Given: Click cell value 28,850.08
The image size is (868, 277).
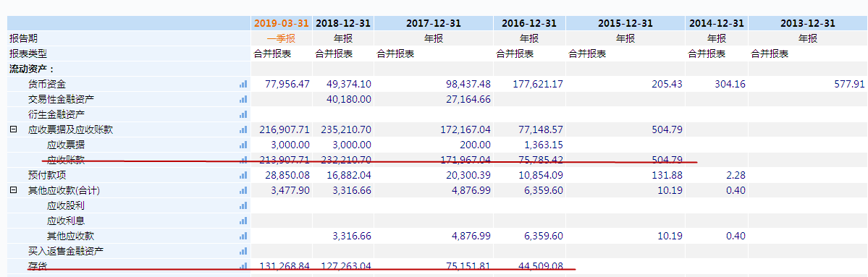Looking at the screenshot, I should [x=287, y=175].
